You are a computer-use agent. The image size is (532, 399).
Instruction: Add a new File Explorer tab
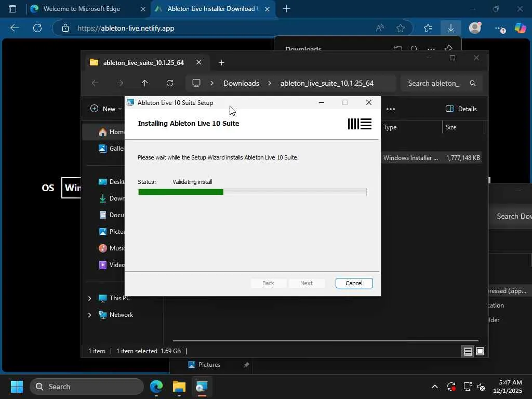221,63
